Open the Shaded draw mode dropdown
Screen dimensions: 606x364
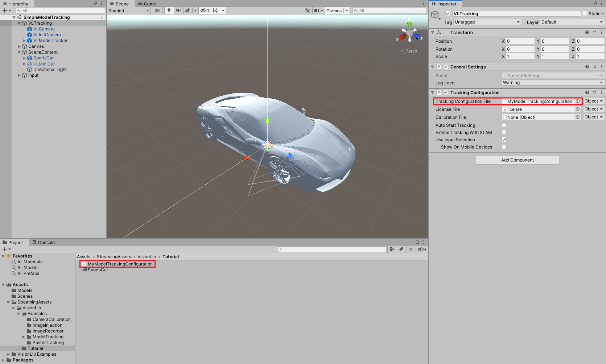(x=129, y=11)
